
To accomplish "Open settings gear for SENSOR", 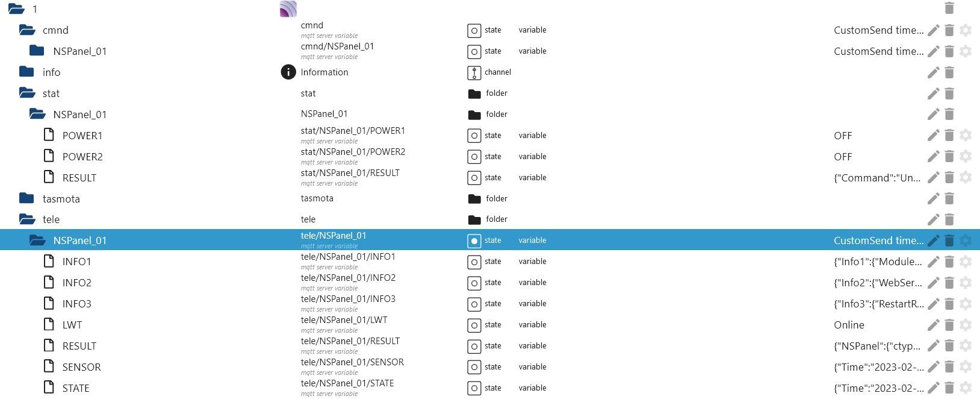I will pos(966,367).
